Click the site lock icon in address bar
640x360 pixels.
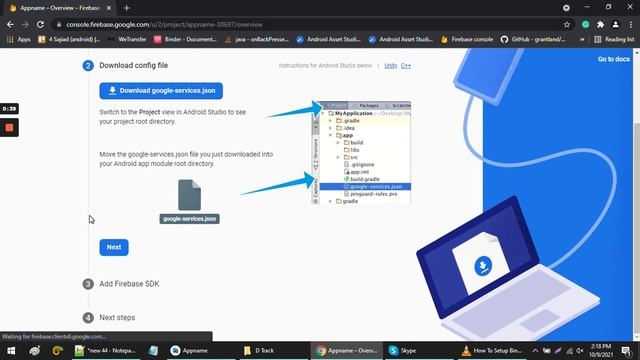[59, 24]
